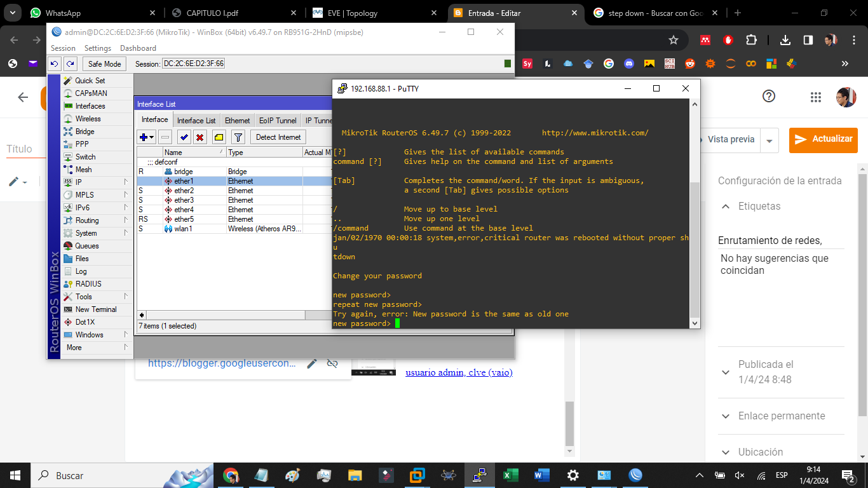Open Chrome extensions puzzle icon
Screen dimensions: 868x488
(x=751, y=40)
